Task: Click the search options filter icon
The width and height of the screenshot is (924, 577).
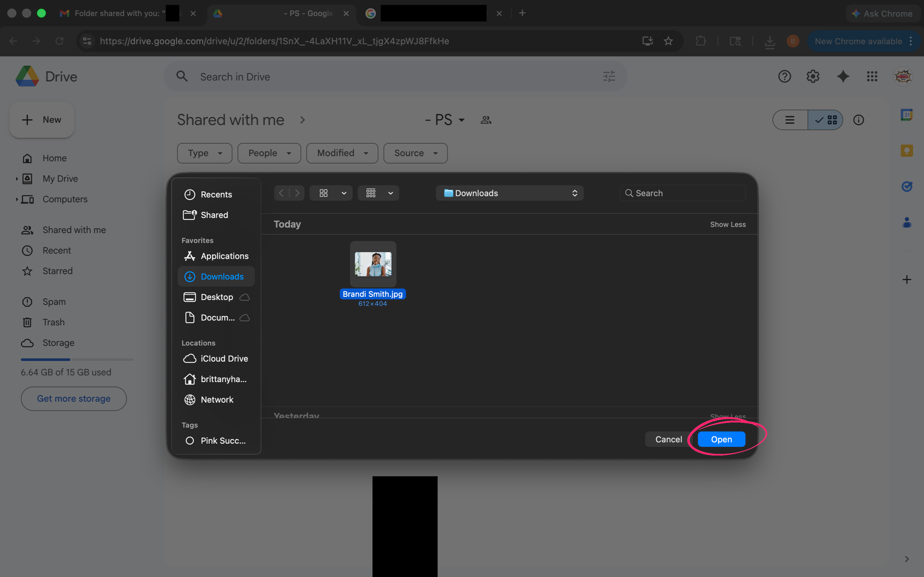Action: tap(609, 76)
